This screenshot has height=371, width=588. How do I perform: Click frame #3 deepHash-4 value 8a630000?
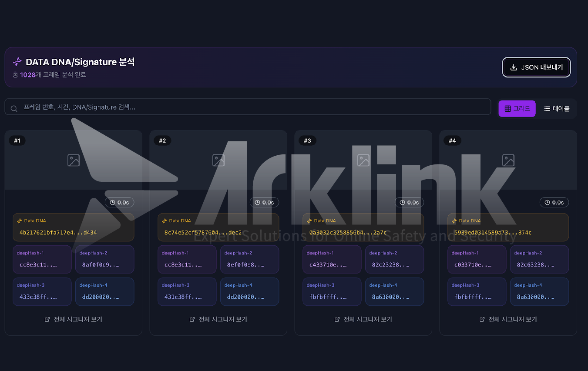[x=390, y=297]
